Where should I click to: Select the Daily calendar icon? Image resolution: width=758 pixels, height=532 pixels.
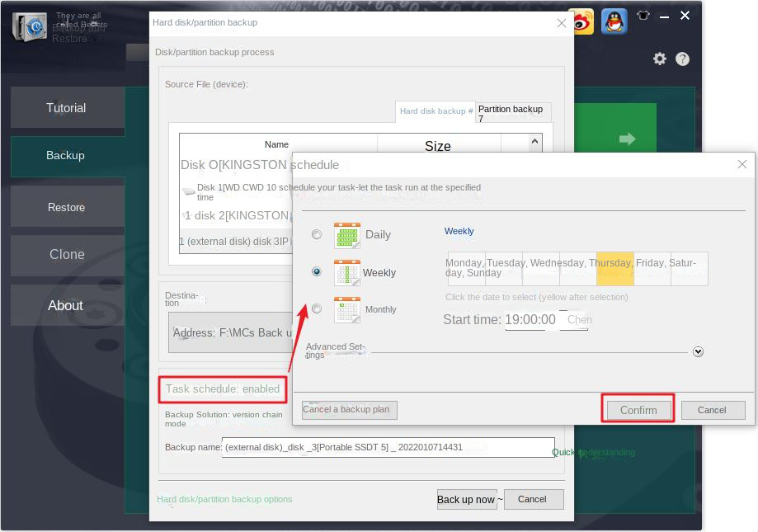click(x=347, y=234)
